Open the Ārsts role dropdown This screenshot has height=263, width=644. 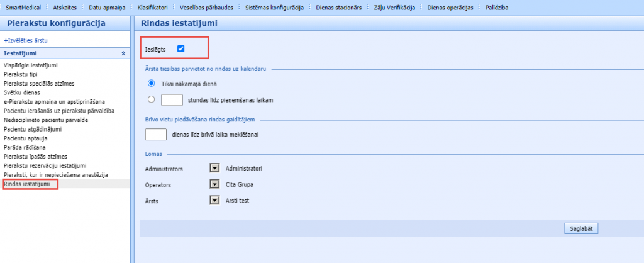[214, 201]
